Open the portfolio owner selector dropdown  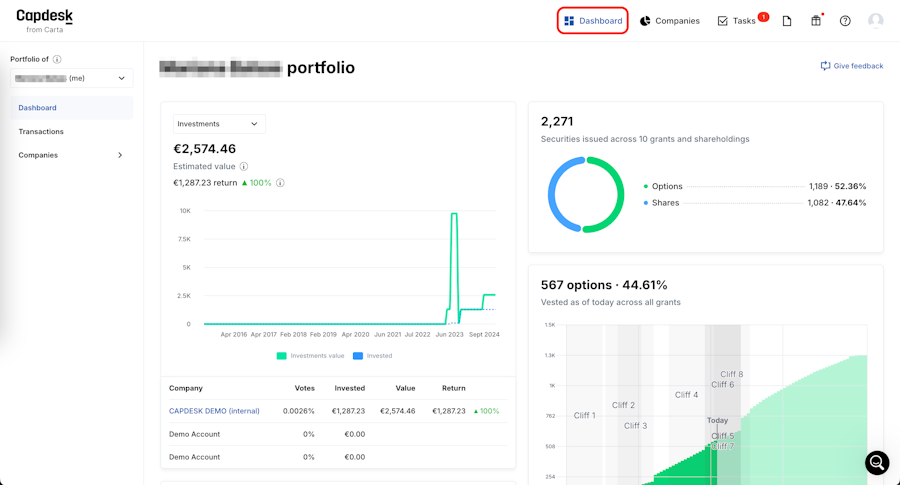coord(71,78)
